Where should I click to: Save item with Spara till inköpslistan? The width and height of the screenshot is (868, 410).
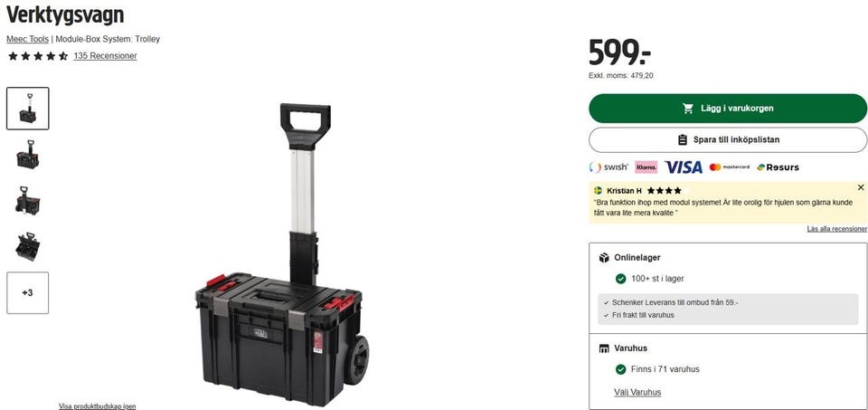point(727,139)
